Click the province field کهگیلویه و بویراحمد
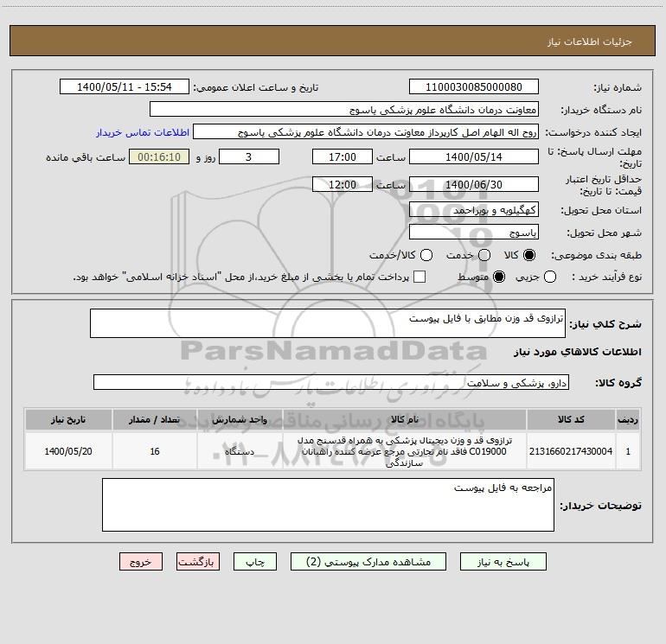The image size is (666, 644). tap(474, 210)
